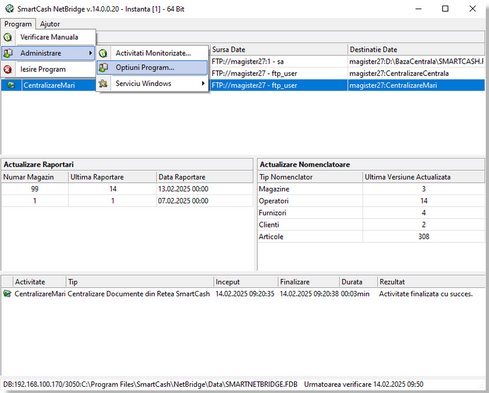This screenshot has height=393, width=489.
Task: Click the Finalizare column header
Action: [309, 282]
